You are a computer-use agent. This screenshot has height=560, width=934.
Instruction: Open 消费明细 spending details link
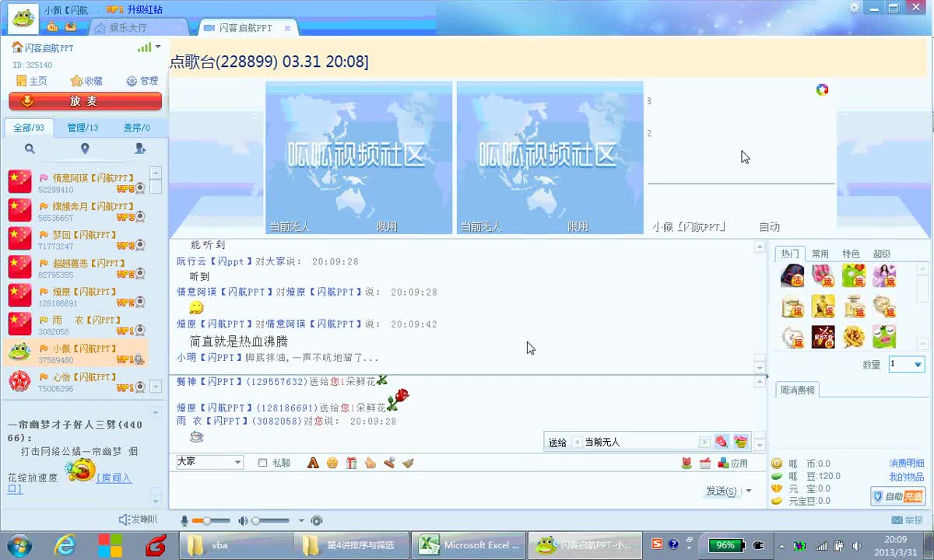coord(907,463)
